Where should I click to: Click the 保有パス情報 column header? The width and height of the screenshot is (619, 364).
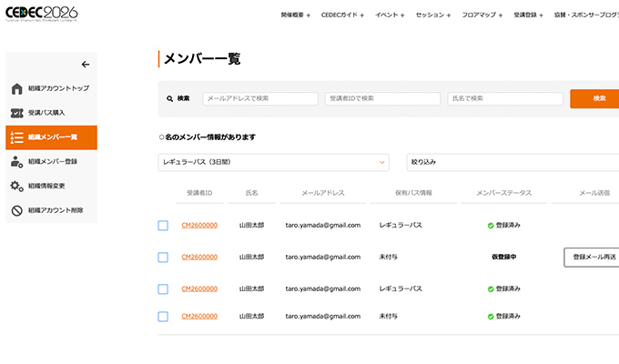click(413, 193)
